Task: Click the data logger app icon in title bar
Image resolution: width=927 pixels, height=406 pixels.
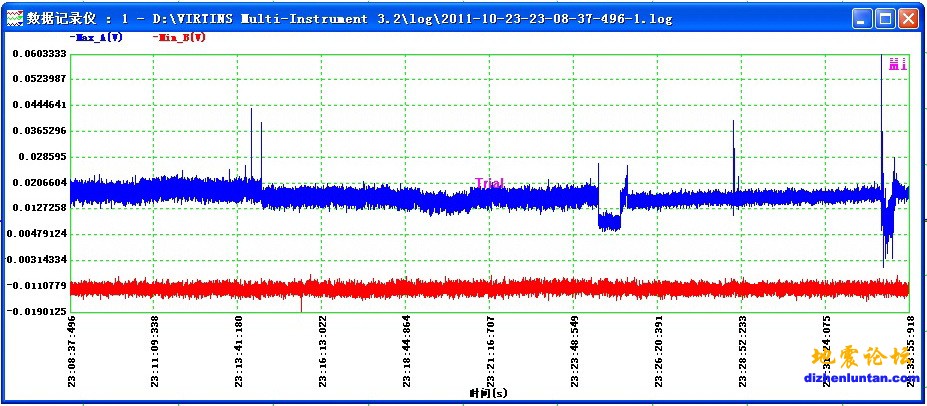Action: click(x=15, y=18)
